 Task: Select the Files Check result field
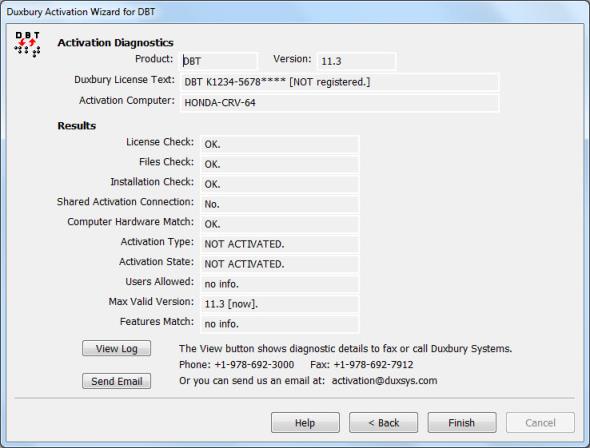pos(280,164)
